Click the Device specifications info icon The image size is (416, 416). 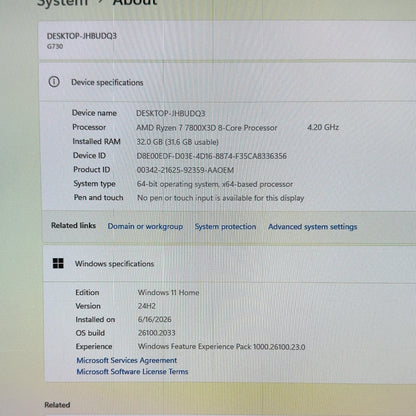[x=54, y=82]
